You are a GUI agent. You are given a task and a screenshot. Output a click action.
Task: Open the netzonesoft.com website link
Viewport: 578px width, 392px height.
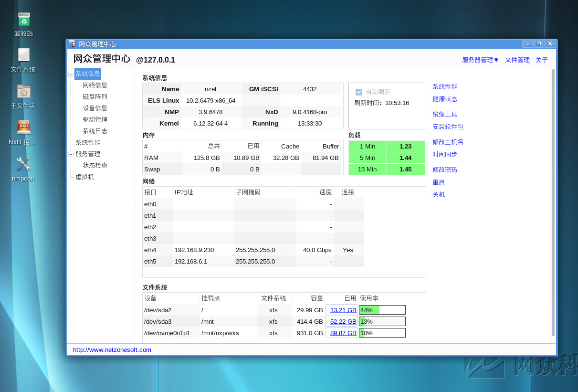[x=112, y=350]
